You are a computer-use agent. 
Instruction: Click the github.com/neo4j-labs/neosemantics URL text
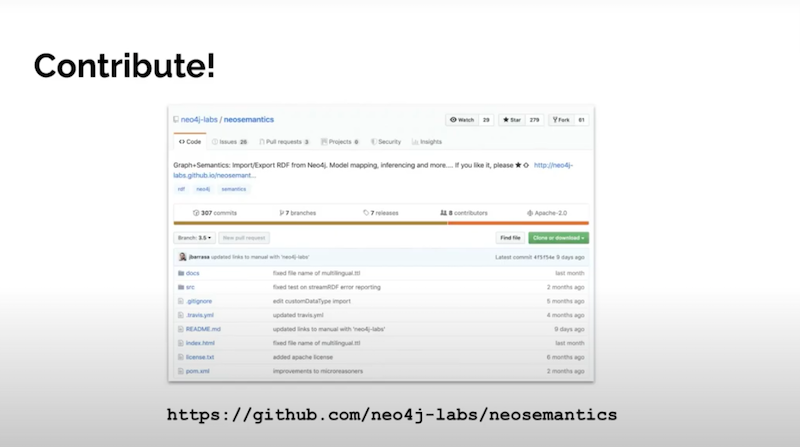click(x=392, y=414)
